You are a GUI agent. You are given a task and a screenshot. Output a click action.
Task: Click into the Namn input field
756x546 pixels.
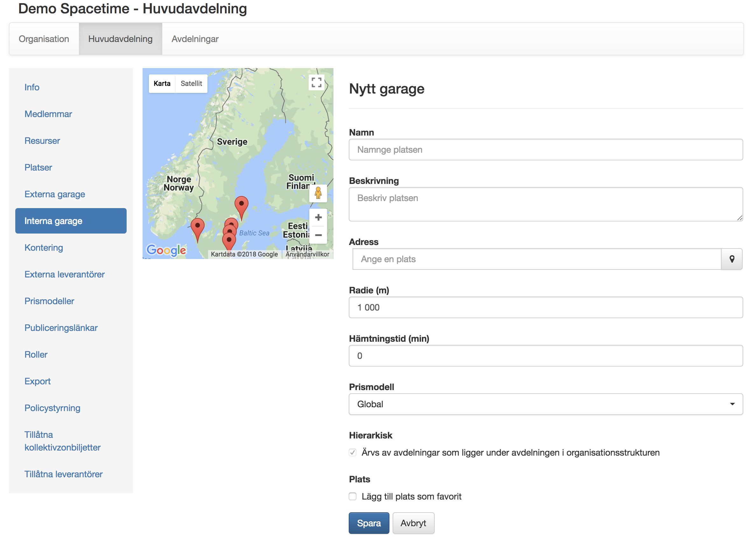545,150
